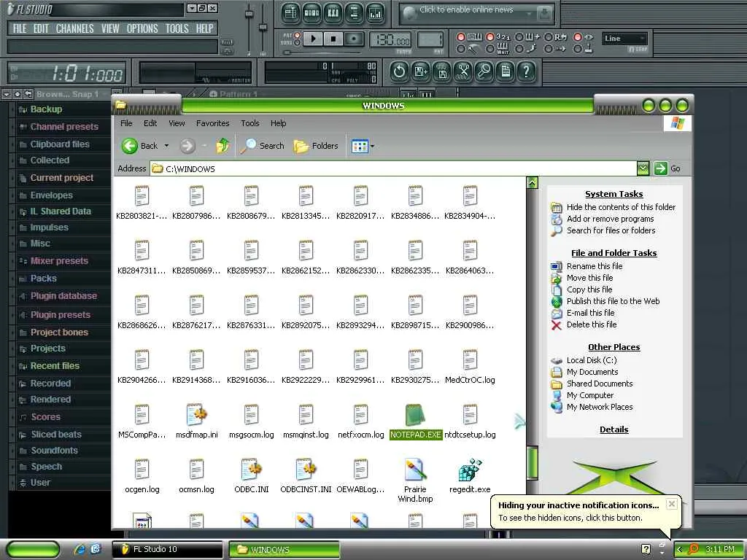Open the CHANNELS menu in FL Studio
The image size is (747, 560).
point(74,28)
